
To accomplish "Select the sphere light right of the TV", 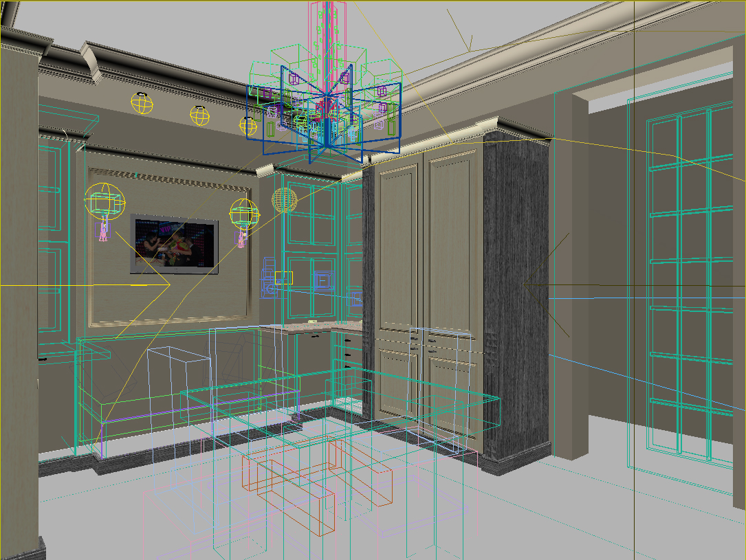I will pyautogui.click(x=243, y=212).
